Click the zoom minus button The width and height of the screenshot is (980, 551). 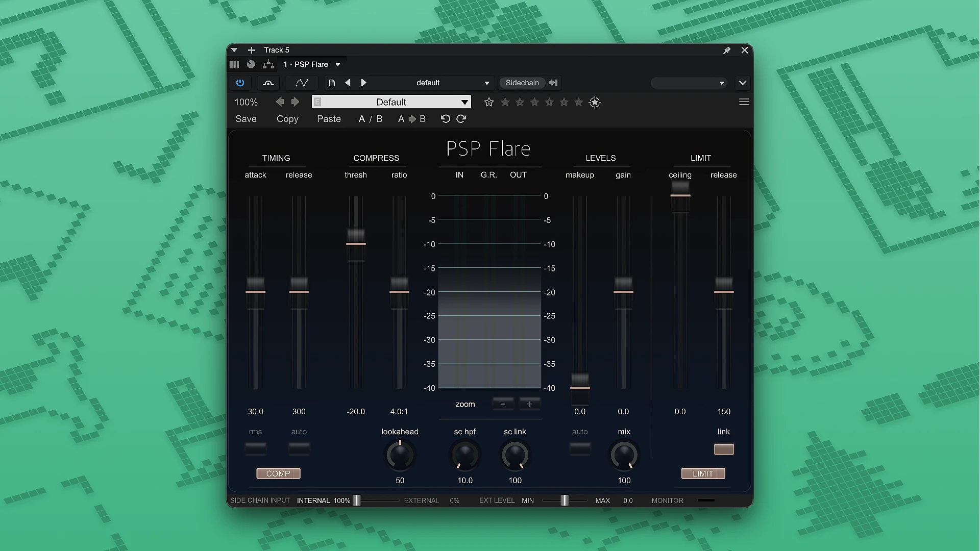[503, 404]
